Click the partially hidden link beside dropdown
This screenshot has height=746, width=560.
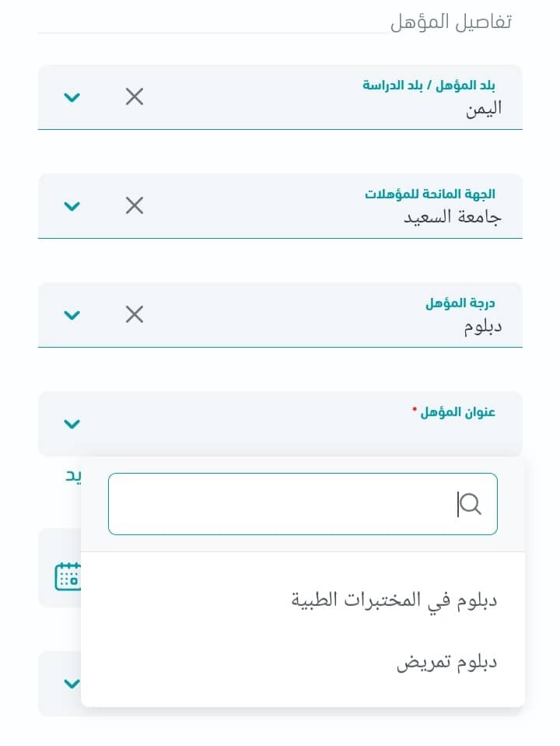tap(73, 476)
